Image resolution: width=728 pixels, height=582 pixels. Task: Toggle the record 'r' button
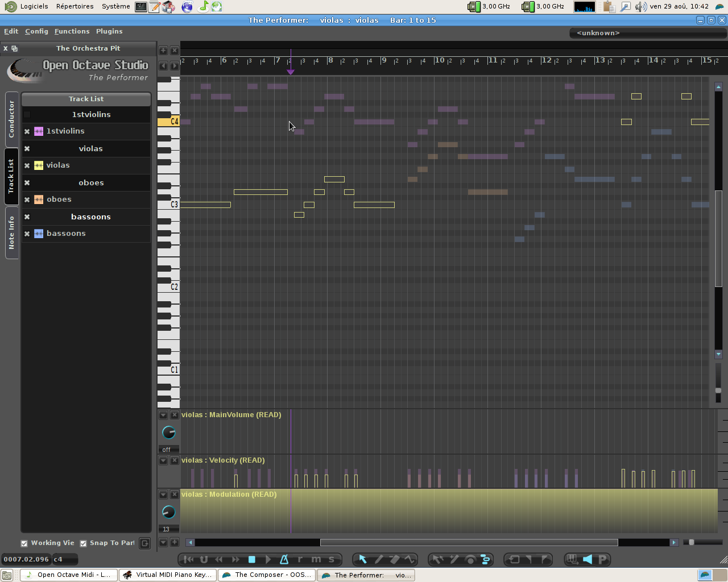tap(300, 560)
